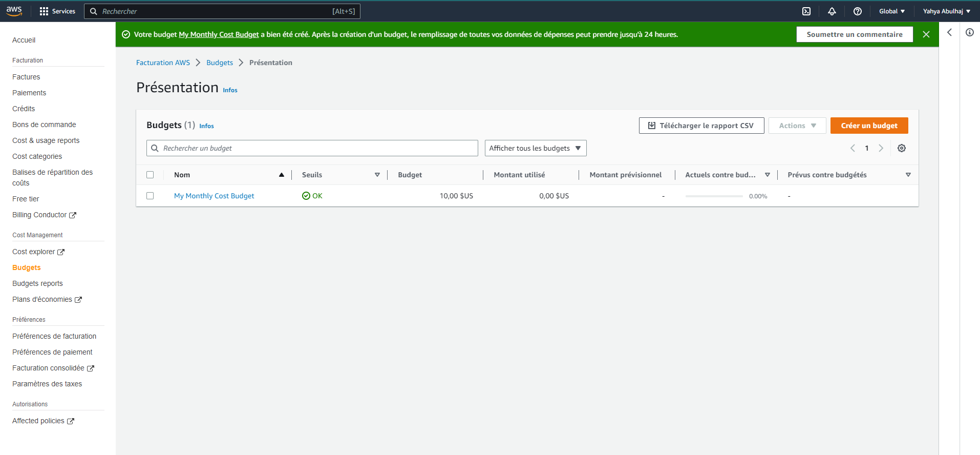Open My Monthly Cost Budget table link
This screenshot has height=455, width=980.
tap(214, 196)
